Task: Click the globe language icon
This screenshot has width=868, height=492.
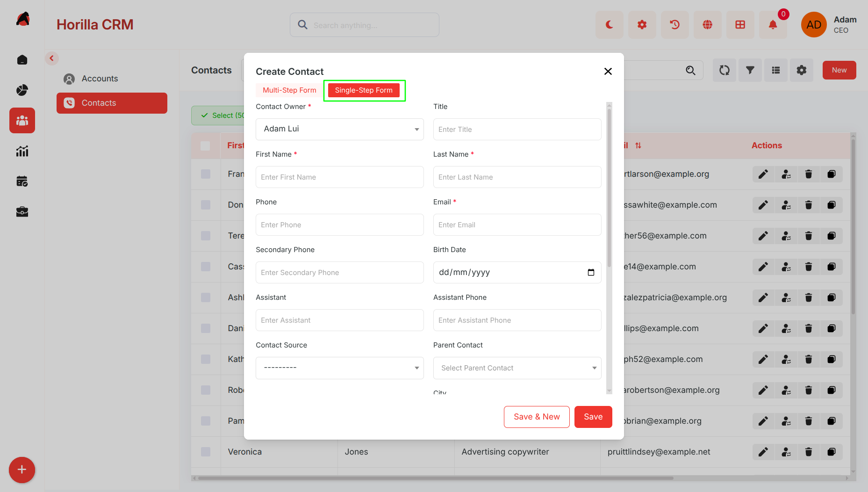Action: pos(707,25)
